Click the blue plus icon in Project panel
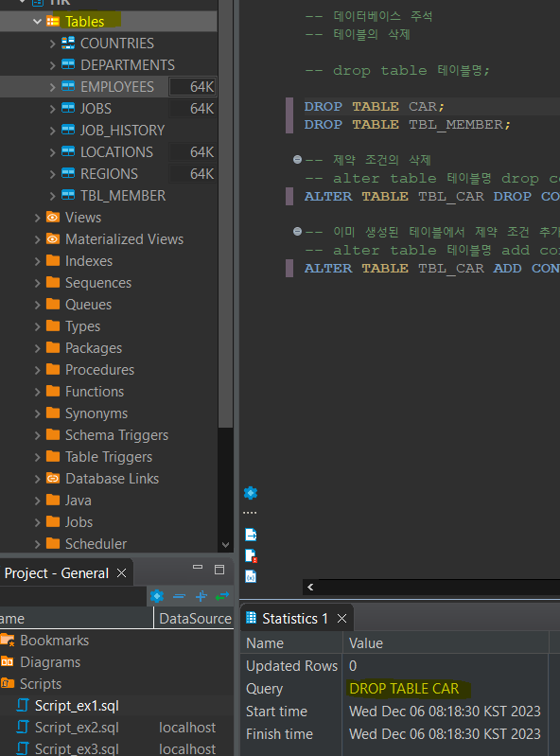The image size is (560, 756). coord(201,596)
